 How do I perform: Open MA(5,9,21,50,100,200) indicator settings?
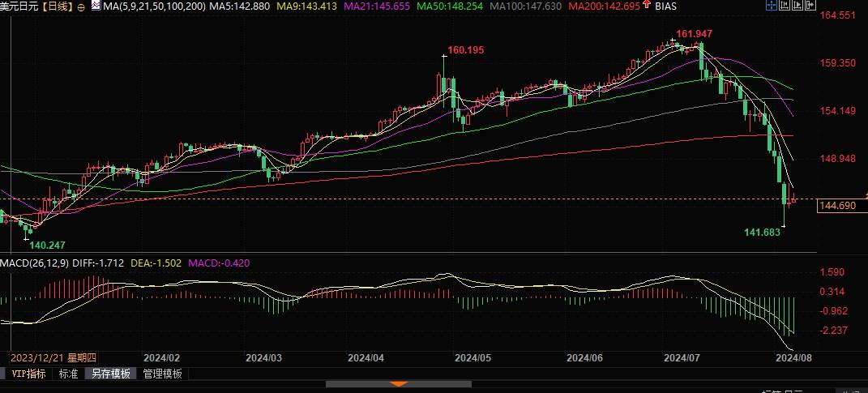click(x=148, y=6)
